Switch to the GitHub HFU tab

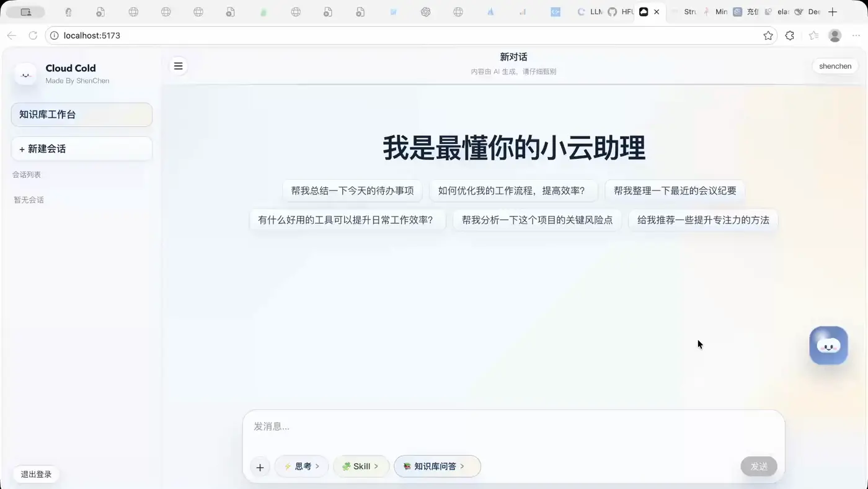620,12
